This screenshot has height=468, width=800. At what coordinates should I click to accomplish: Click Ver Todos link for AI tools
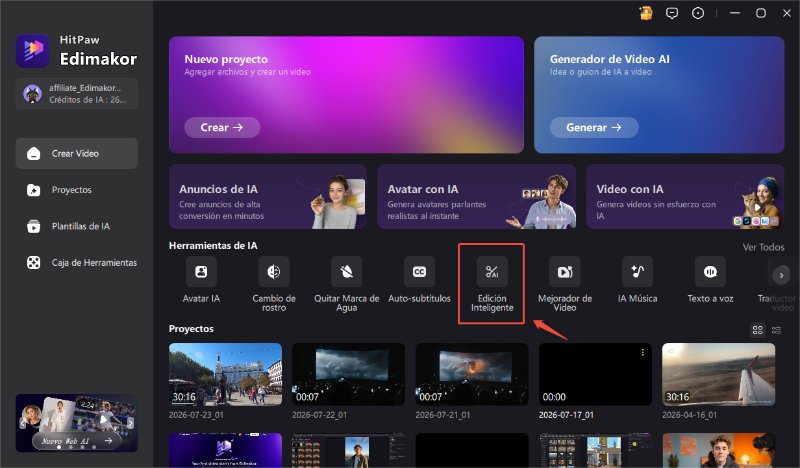point(763,247)
